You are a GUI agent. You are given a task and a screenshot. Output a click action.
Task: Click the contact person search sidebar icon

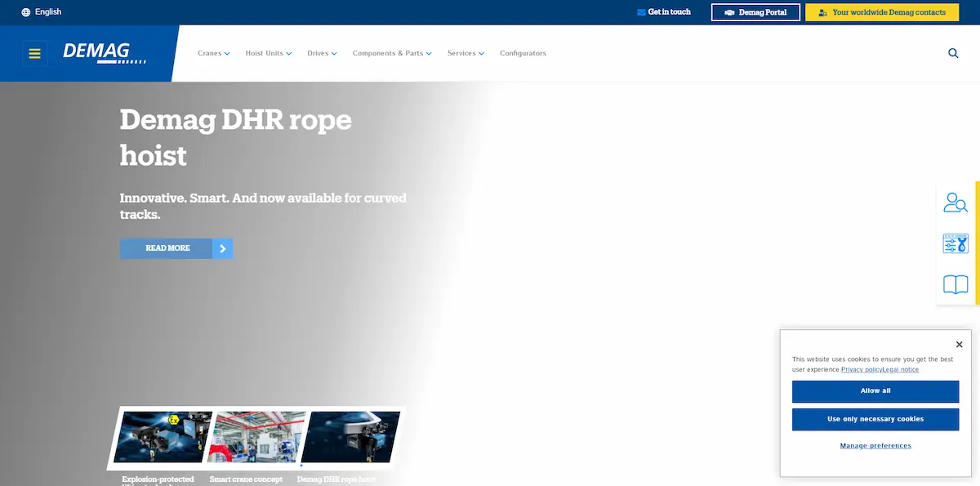[x=955, y=203]
